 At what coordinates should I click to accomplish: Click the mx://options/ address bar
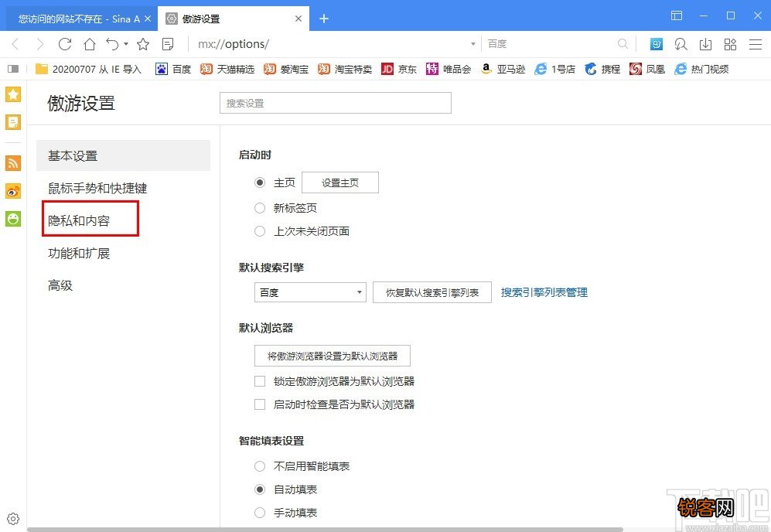tap(333, 44)
